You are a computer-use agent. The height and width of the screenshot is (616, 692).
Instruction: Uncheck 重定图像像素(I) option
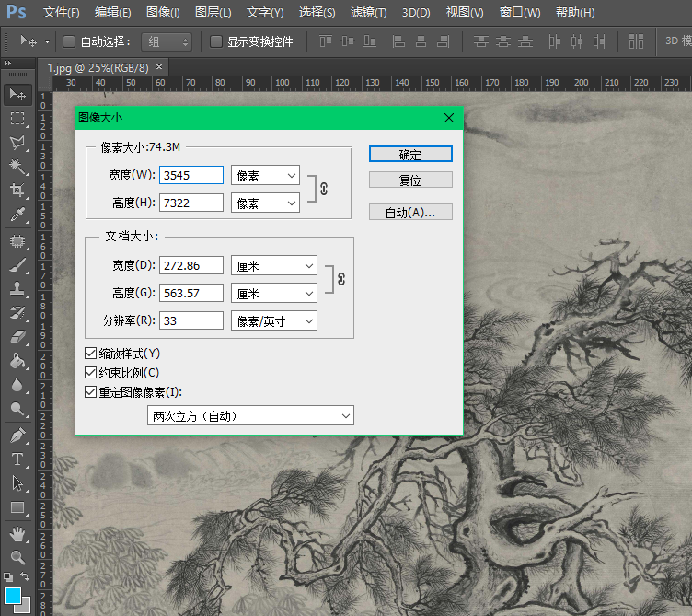[x=90, y=392]
